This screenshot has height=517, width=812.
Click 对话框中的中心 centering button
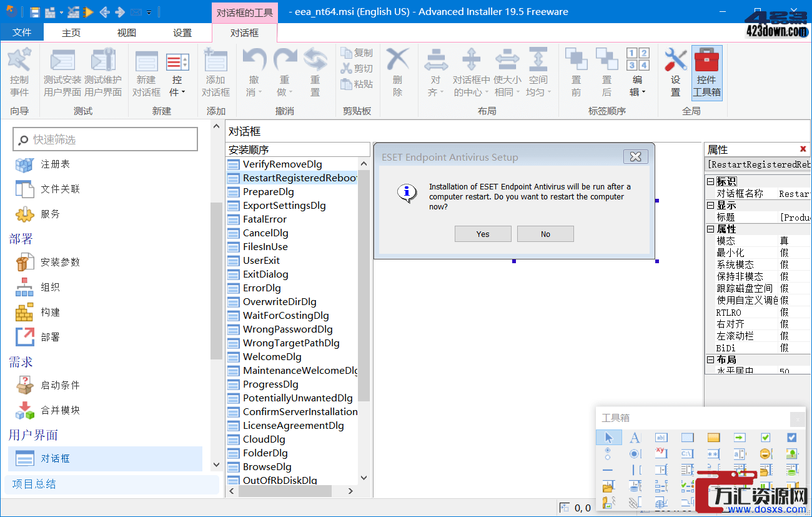pos(472,73)
